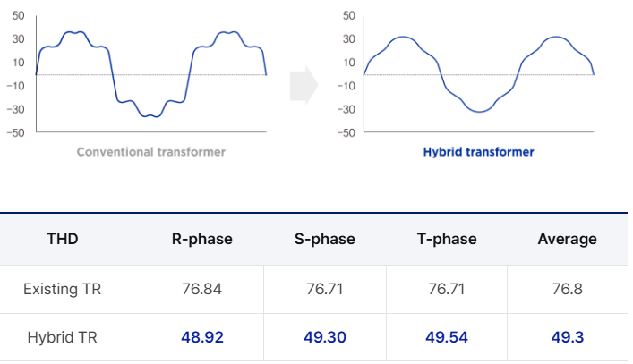This screenshot has height=364, width=633.
Task: Click the Hybrid TR 49.30 value
Action: tap(325, 337)
